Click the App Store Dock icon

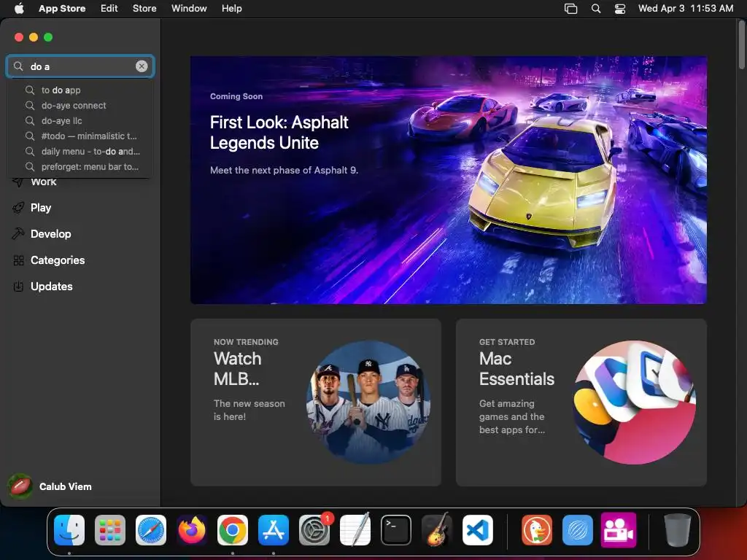click(x=274, y=530)
